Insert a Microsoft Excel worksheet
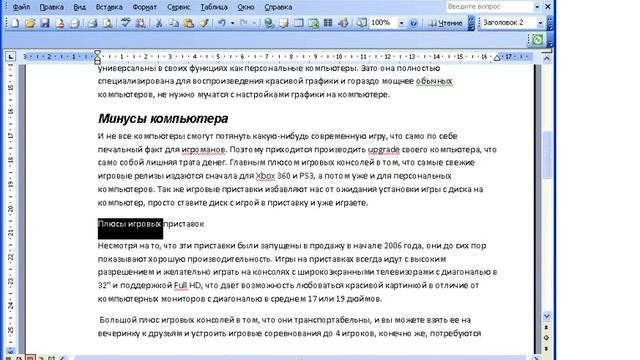 313,23
